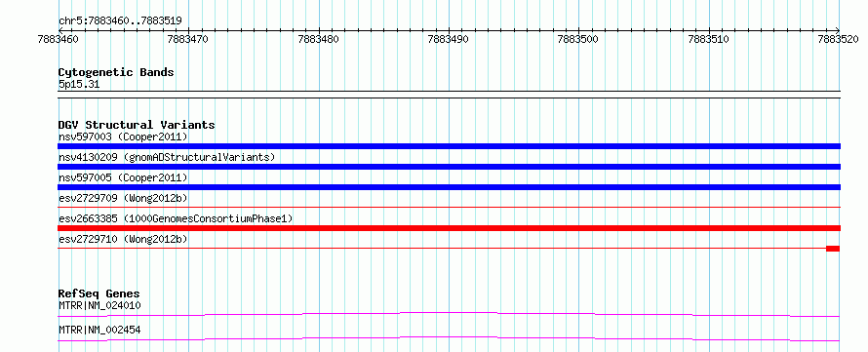
Task: Click the thin red line of esv2729709
Action: (449, 208)
